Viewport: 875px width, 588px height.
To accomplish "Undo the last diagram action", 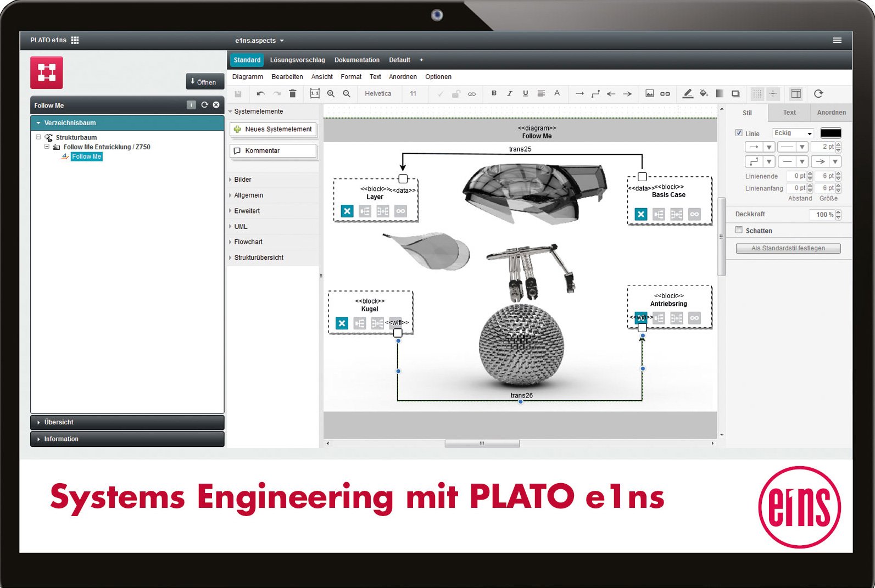I will click(x=260, y=94).
